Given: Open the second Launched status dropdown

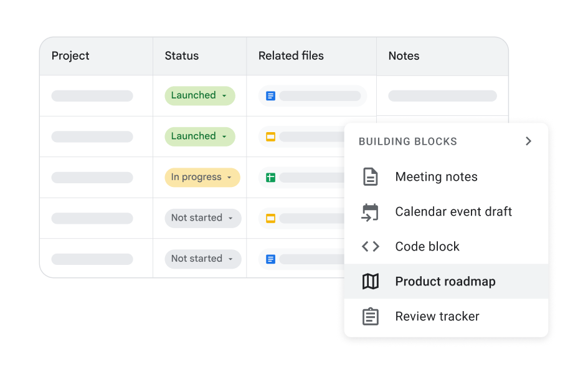Looking at the screenshot, I should click(200, 136).
